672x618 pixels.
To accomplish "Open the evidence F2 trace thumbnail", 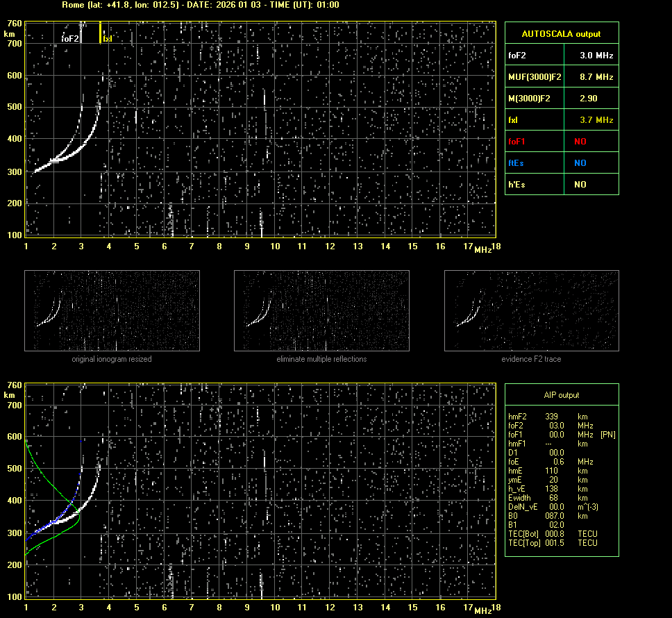I will (531, 310).
